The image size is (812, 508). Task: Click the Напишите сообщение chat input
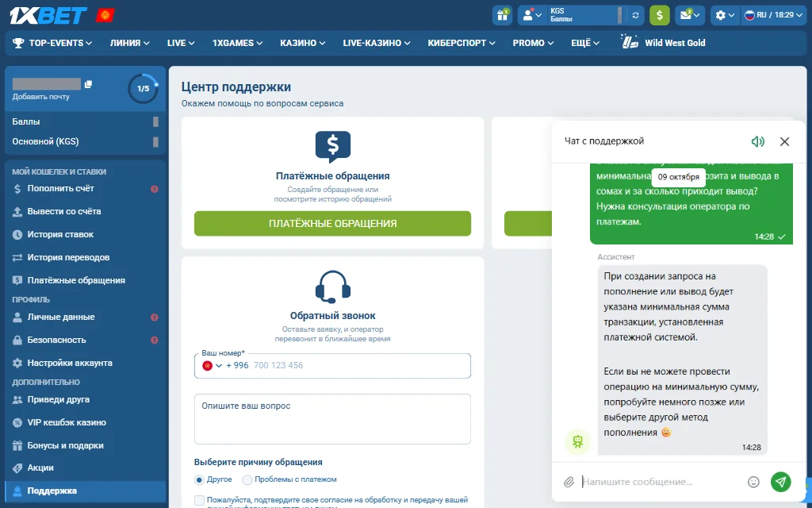click(x=661, y=482)
